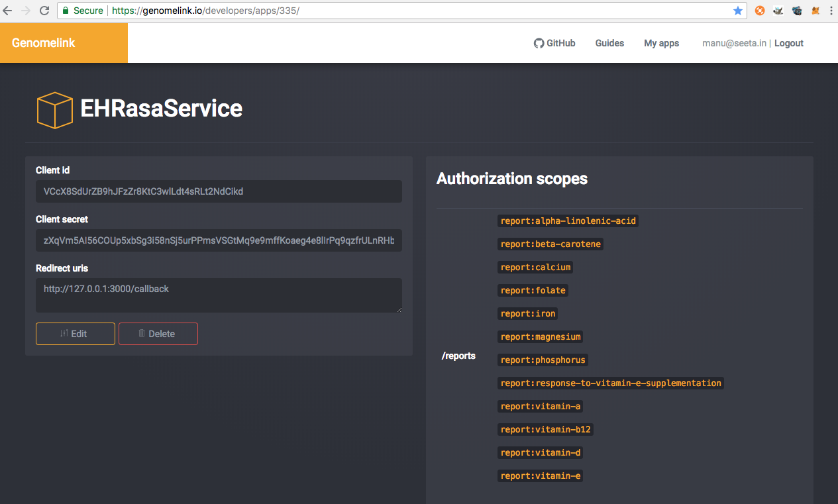Click the manu@seeta.in account text
Image resolution: width=838 pixels, height=504 pixels.
point(734,43)
